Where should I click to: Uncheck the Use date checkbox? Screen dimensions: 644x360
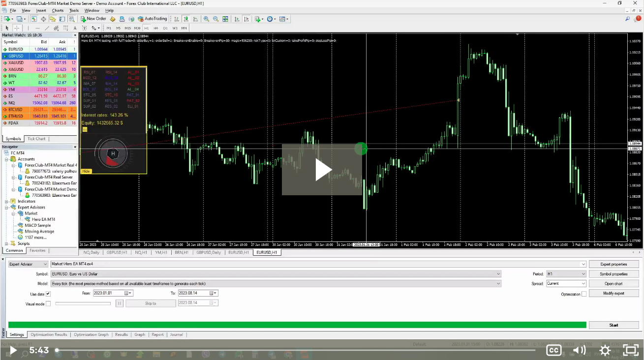coord(48,293)
